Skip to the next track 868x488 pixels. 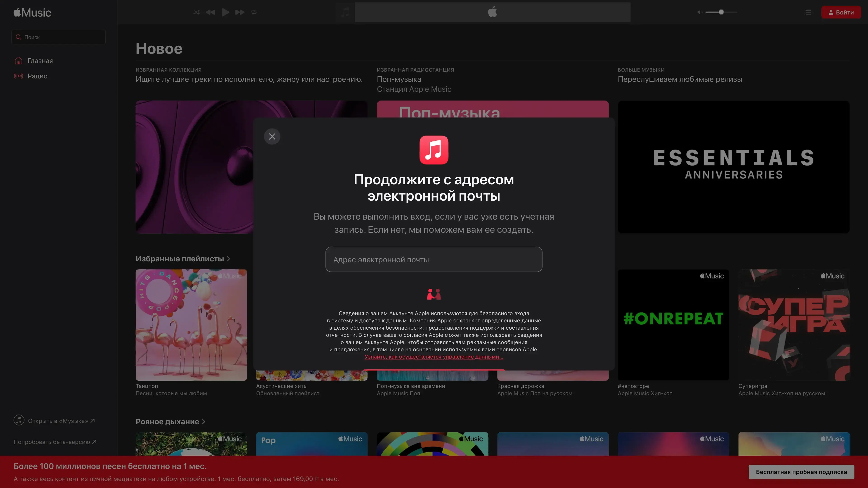tap(240, 12)
